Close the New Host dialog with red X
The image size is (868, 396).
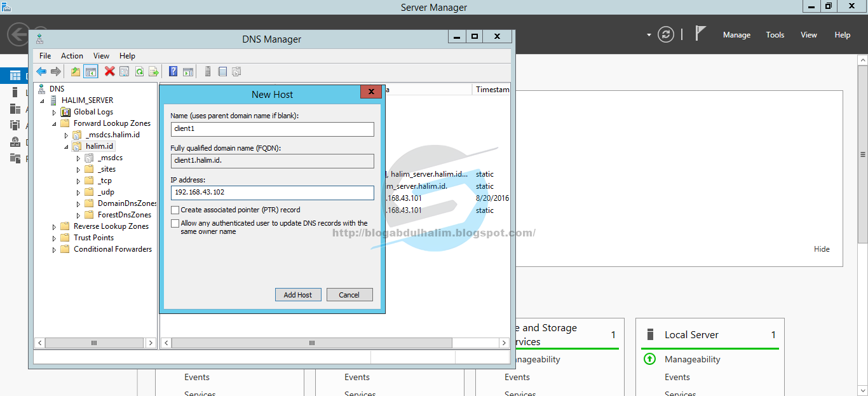371,92
